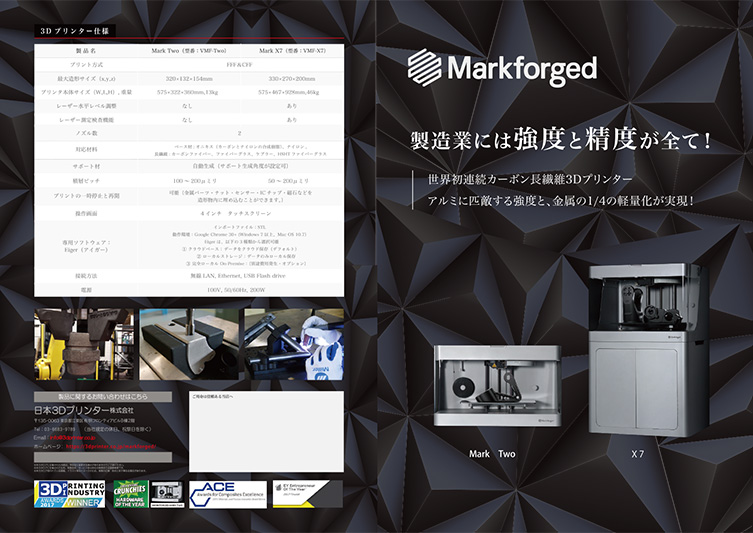Click the '320×132×154mm' build size cell
This screenshot has height=533, width=753.
coord(189,78)
